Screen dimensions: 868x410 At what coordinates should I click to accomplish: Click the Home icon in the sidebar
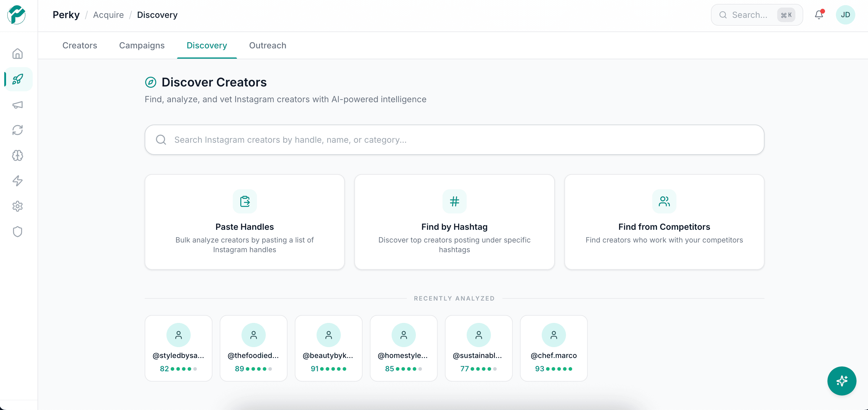point(17,54)
